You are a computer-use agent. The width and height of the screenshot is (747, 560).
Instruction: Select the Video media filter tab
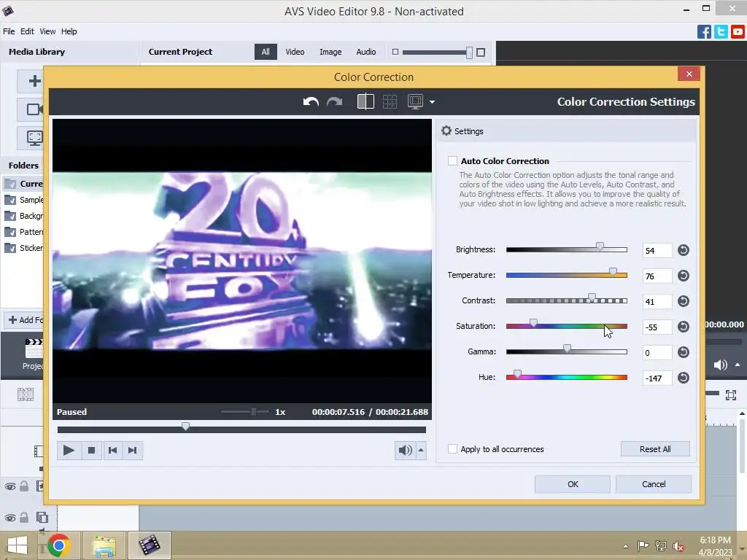[295, 52]
